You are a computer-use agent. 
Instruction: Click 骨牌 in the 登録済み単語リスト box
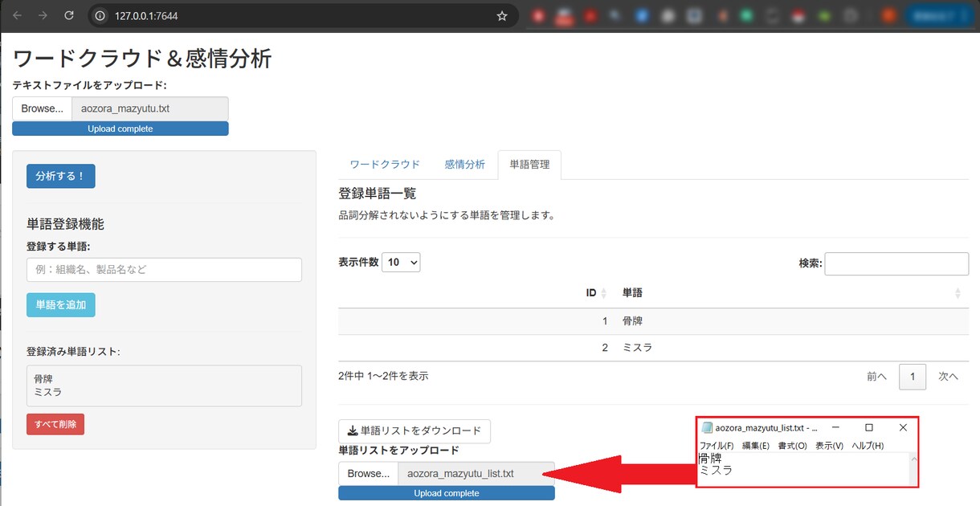pyautogui.click(x=43, y=379)
